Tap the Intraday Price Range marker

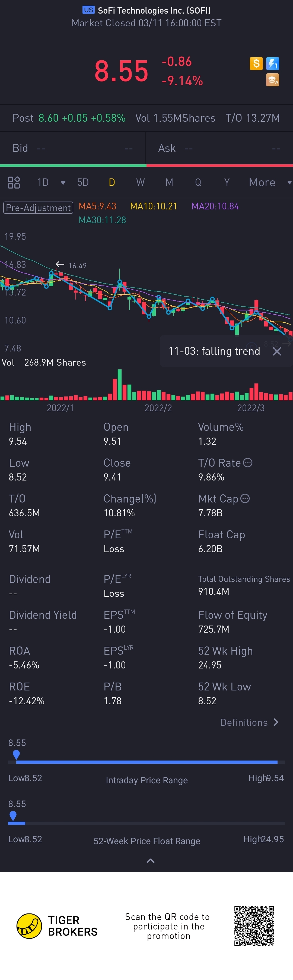tap(16, 754)
